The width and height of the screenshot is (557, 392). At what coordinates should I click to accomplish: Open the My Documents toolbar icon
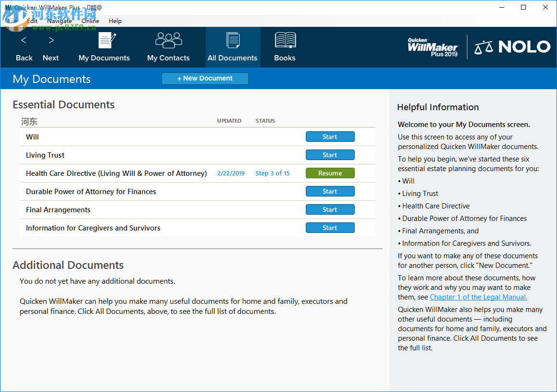(x=104, y=46)
